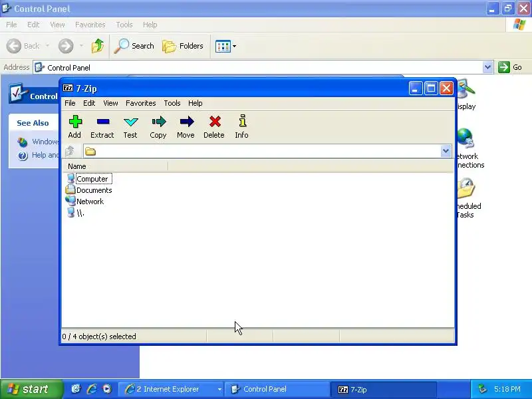
Task: Click Search in Control Panel toolbar
Action: 134,46
